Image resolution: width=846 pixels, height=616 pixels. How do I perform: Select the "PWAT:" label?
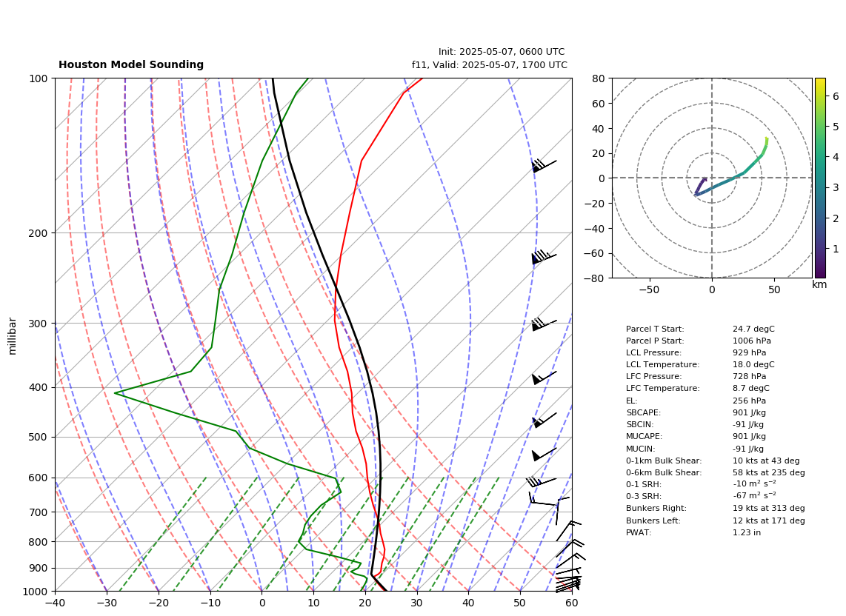[x=639, y=533]
